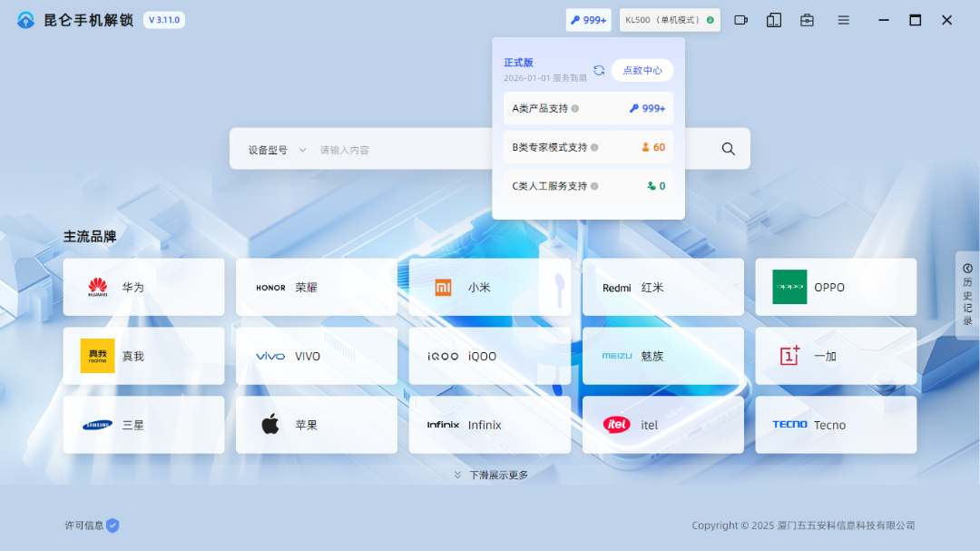This screenshot has height=551, width=980.
Task: Pick the 一加 OnePlus brand card
Action: tap(836, 356)
